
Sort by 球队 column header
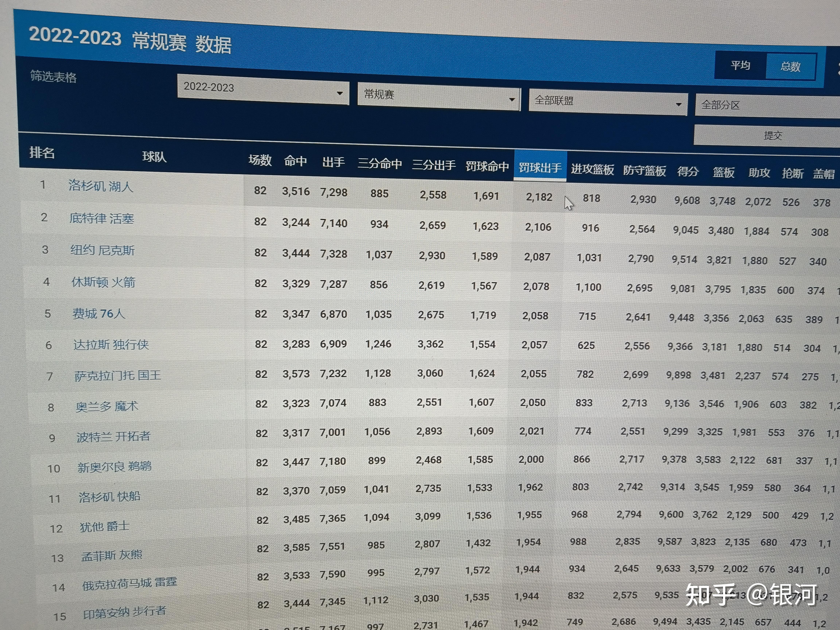(x=154, y=156)
